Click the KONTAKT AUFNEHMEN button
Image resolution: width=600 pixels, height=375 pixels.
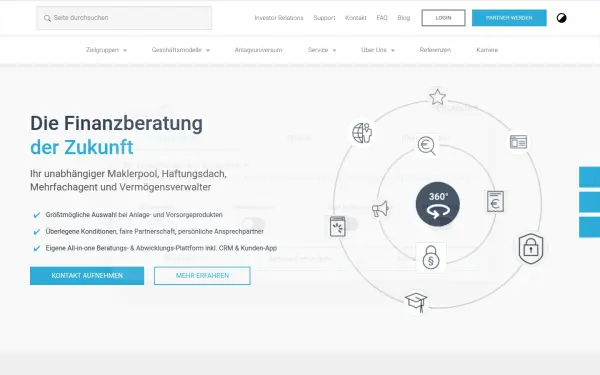(87, 276)
